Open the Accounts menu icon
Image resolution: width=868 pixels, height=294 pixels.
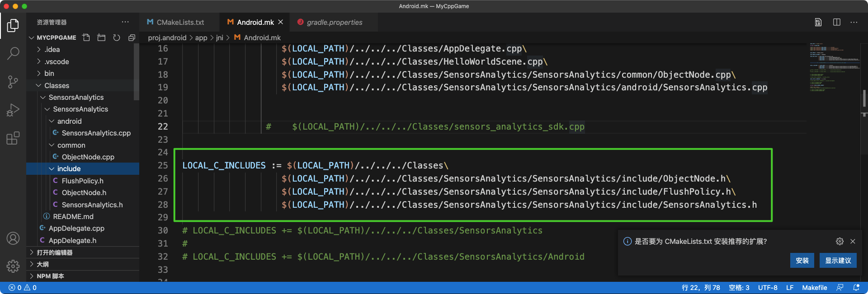(x=13, y=238)
